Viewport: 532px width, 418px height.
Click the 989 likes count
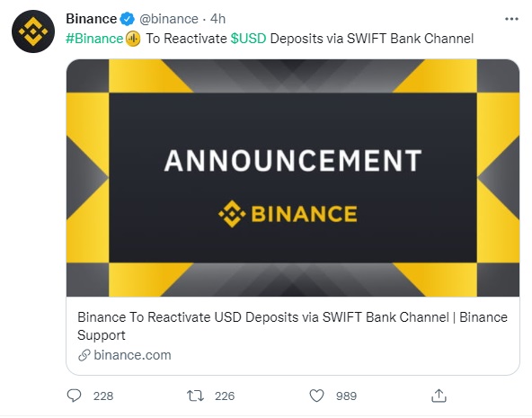coord(346,396)
